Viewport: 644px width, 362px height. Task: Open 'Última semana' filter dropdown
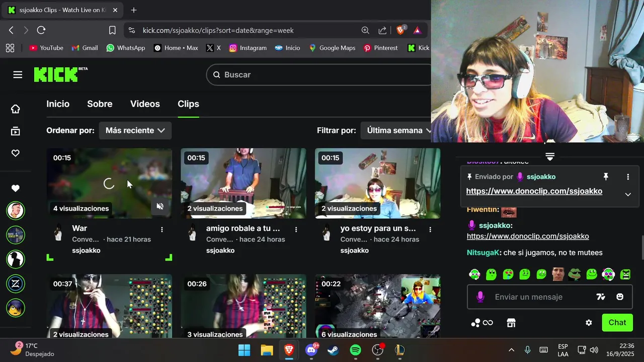[x=399, y=130]
